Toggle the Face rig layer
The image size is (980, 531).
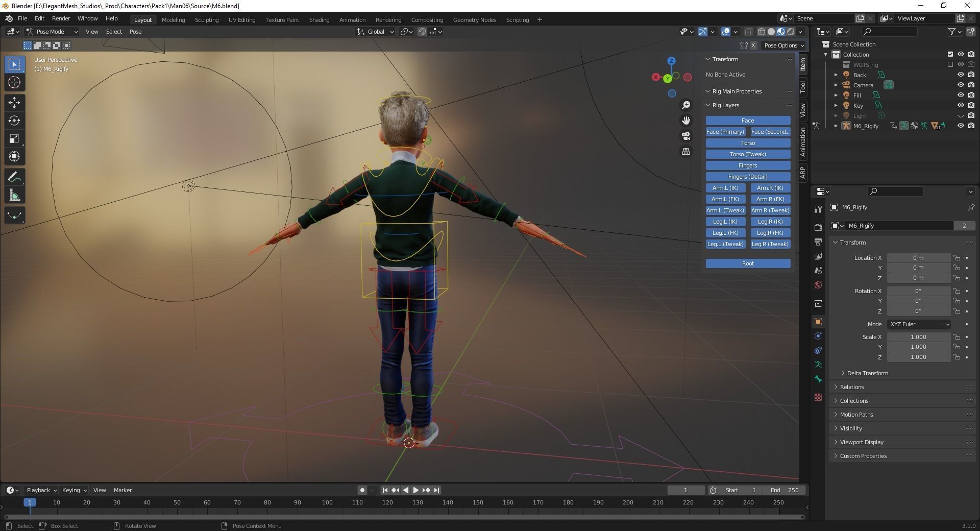[x=748, y=120]
